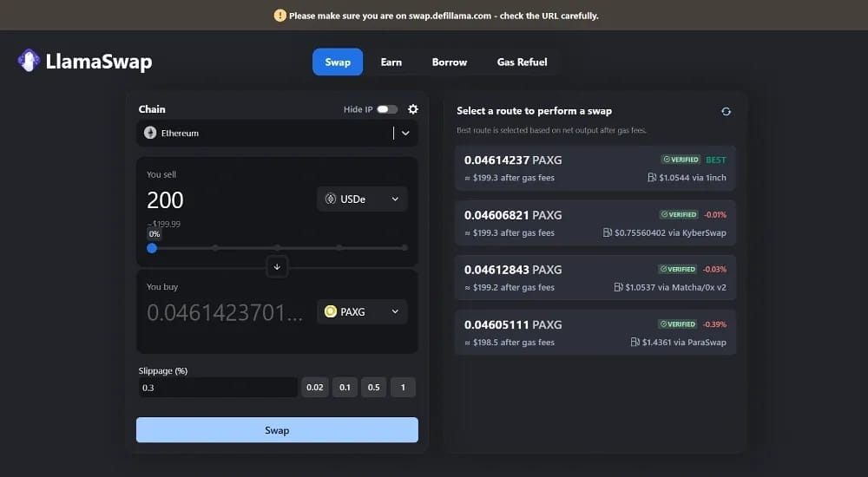The height and width of the screenshot is (477, 868).
Task: Open the PAXG buy token selector
Action: [x=362, y=311]
